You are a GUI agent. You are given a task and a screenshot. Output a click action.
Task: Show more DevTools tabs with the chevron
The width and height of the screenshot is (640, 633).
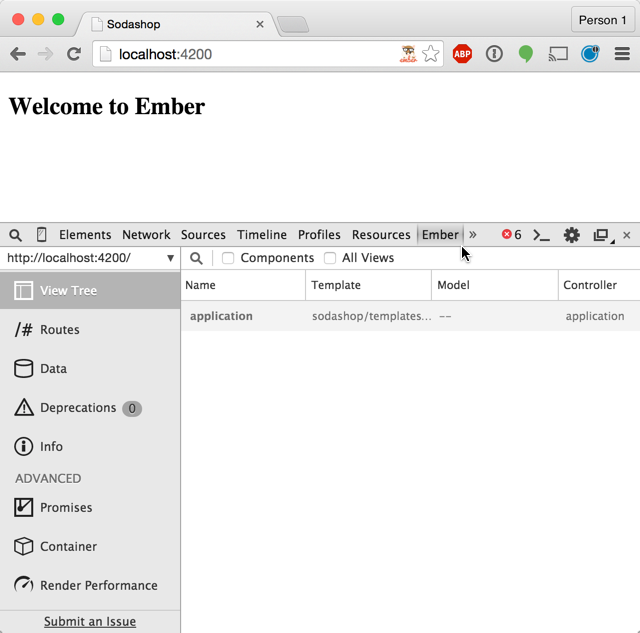click(x=473, y=235)
